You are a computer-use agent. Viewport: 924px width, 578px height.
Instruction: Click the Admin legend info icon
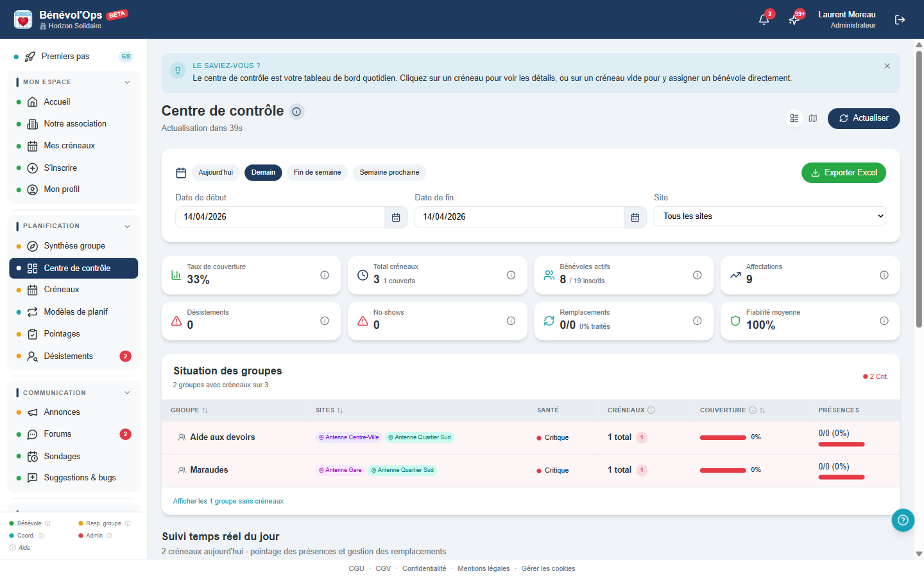coord(109,536)
